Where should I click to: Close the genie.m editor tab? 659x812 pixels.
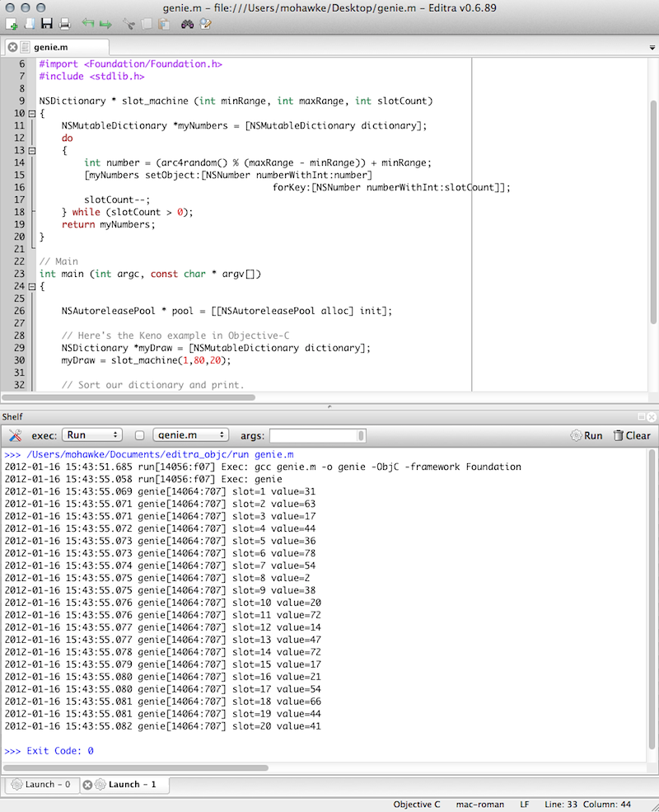pos(12,48)
